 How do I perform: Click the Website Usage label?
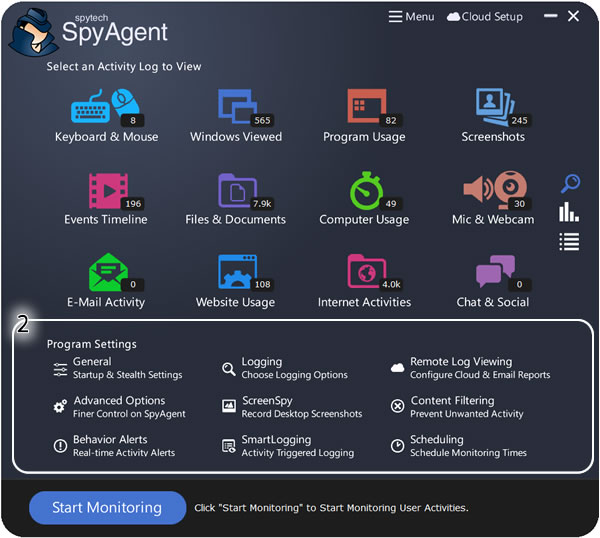click(235, 302)
